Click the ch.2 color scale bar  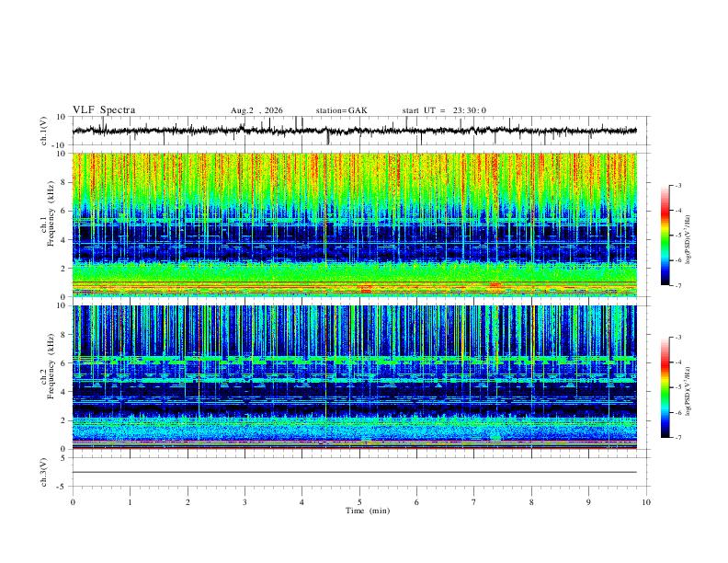(x=665, y=387)
